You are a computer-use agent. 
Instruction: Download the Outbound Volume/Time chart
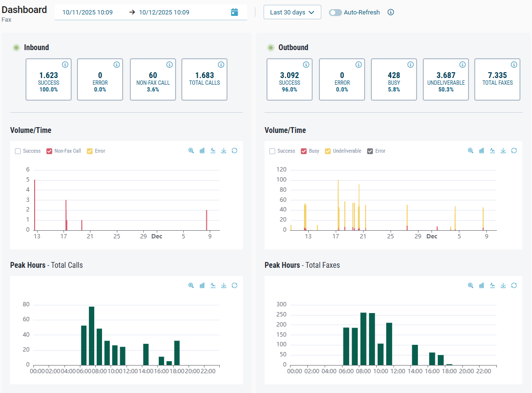tap(503, 151)
